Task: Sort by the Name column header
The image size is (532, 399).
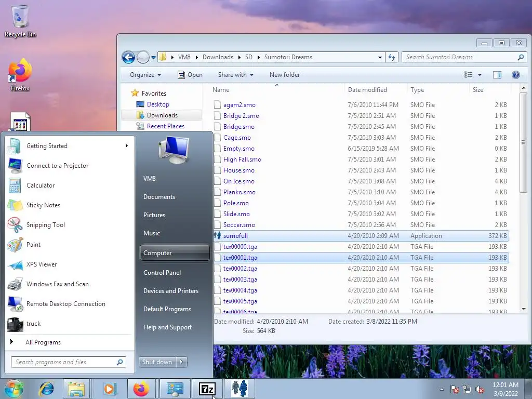Action: [277, 90]
